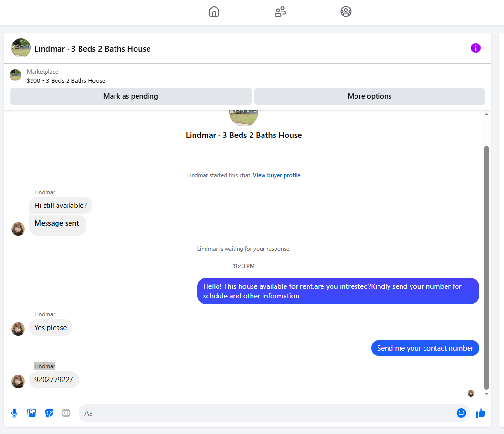Open the Groups profile-circle icon in top bar
The height and width of the screenshot is (434, 504).
(x=346, y=11)
